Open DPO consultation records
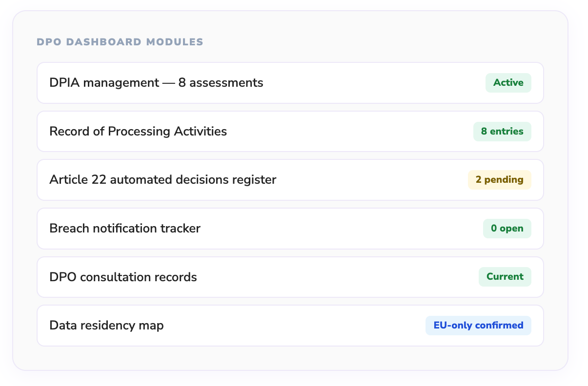This screenshot has width=588, height=386. point(123,277)
